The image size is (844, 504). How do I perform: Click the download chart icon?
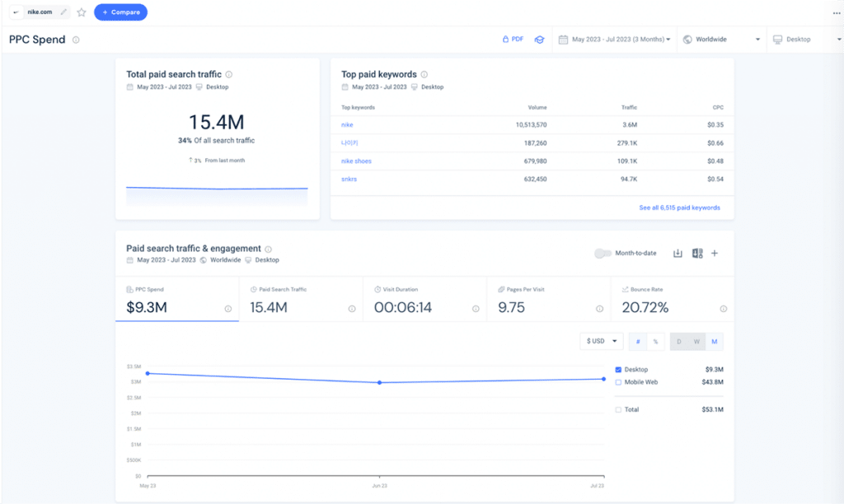pyautogui.click(x=678, y=254)
